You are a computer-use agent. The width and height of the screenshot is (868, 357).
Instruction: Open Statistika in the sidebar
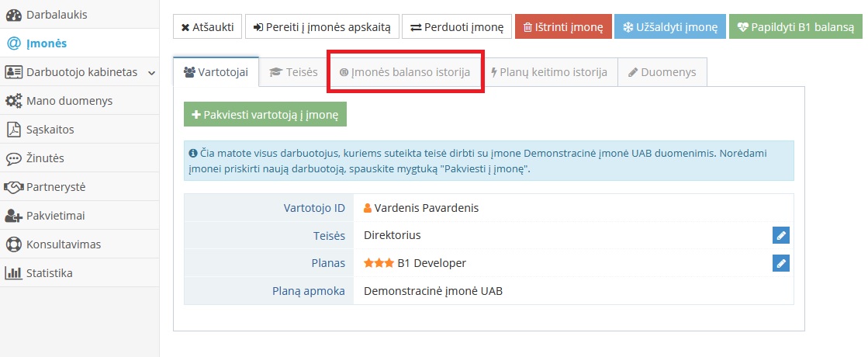[x=49, y=273]
